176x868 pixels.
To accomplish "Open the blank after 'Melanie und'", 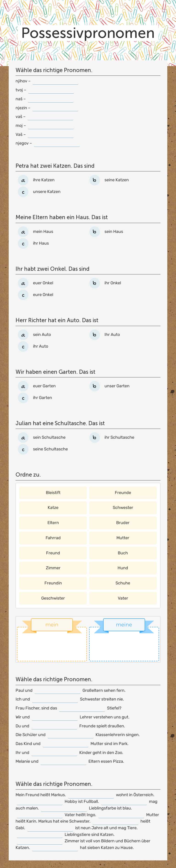I will pyautogui.click(x=64, y=762).
